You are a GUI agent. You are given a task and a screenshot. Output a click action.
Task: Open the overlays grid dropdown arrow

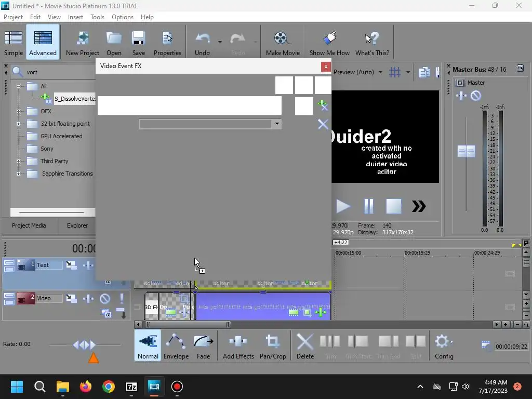[x=408, y=72]
